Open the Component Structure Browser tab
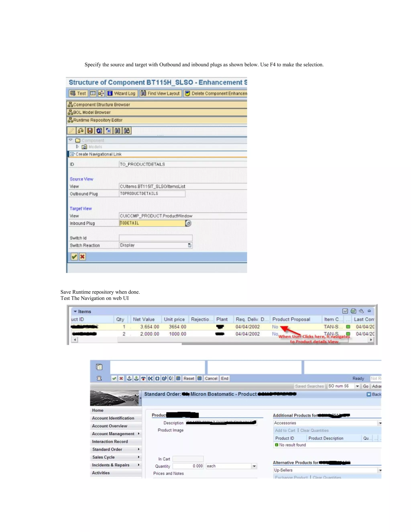This screenshot has height=532, width=411. pyautogui.click(x=157, y=105)
